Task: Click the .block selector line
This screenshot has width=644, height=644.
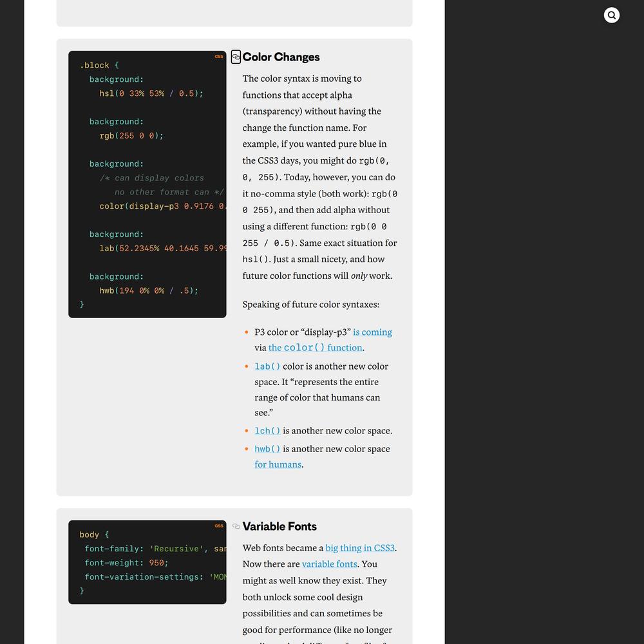Action: tap(99, 65)
